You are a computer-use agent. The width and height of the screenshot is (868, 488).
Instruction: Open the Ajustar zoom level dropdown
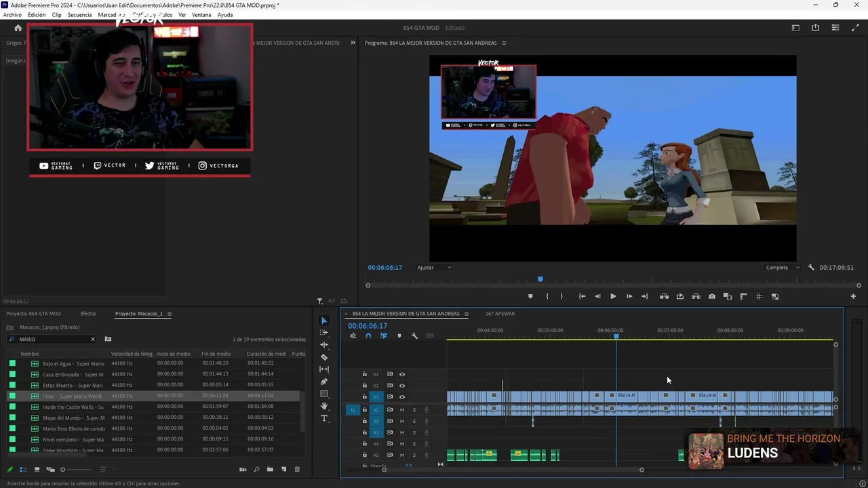434,268
